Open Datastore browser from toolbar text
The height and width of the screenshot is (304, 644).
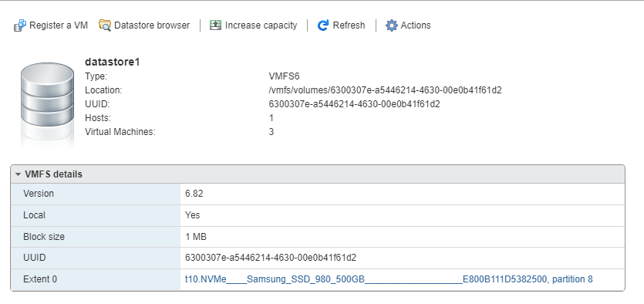click(152, 25)
